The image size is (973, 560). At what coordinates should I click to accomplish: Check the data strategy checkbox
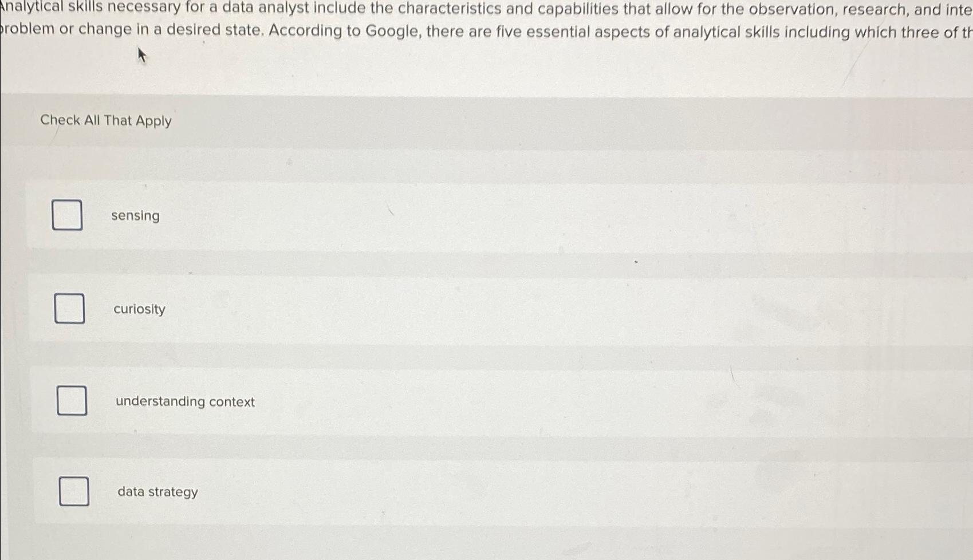click(74, 491)
